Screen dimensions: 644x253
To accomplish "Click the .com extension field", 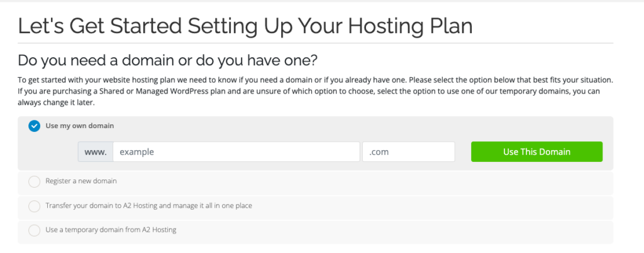I will [409, 152].
